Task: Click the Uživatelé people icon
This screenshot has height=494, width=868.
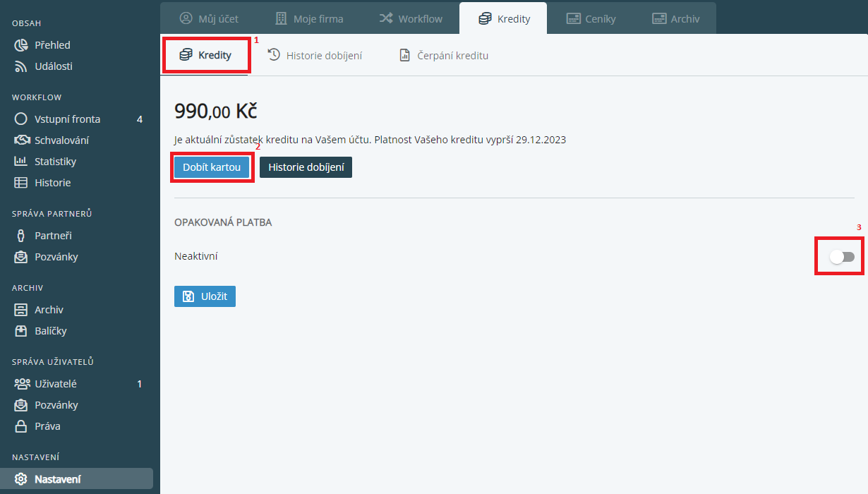Action: point(21,384)
